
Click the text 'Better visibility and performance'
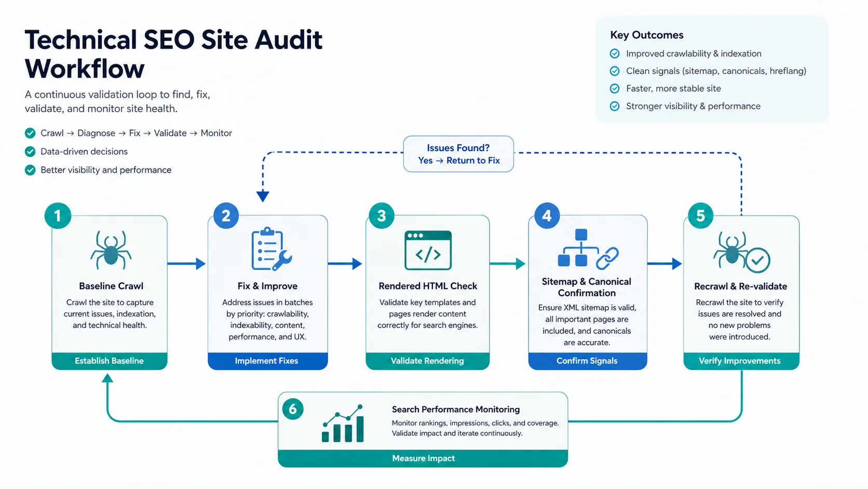[106, 170]
